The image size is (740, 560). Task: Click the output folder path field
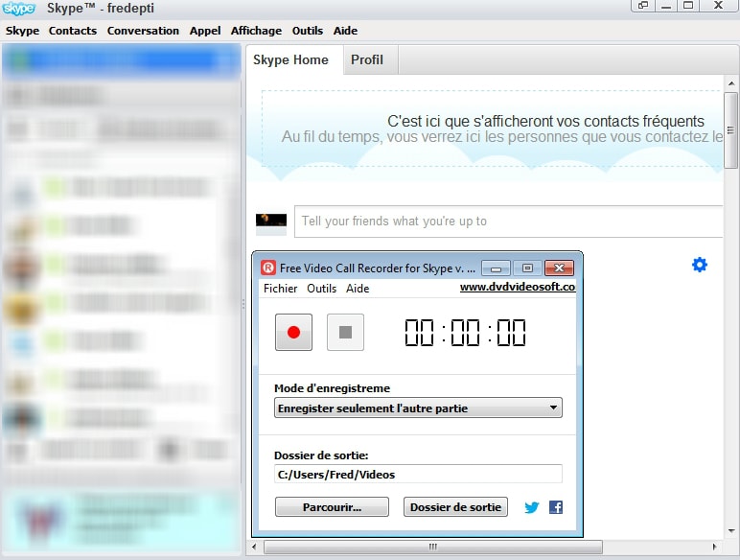tap(418, 474)
